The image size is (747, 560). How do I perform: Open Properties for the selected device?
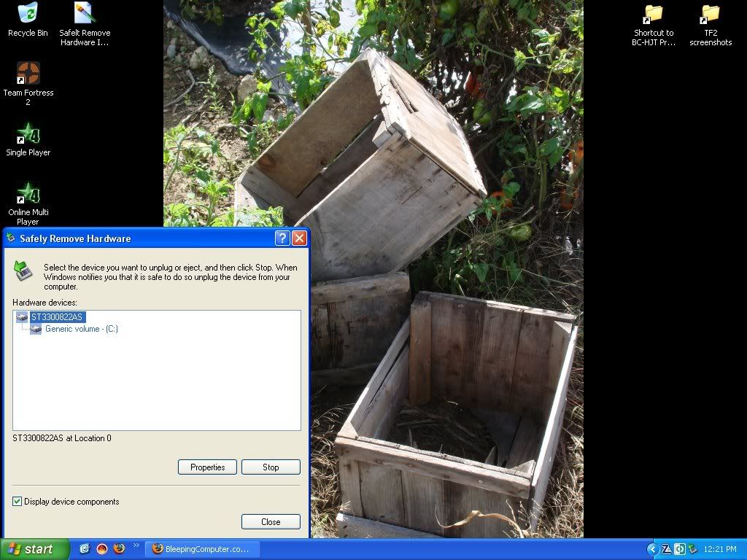[207, 467]
